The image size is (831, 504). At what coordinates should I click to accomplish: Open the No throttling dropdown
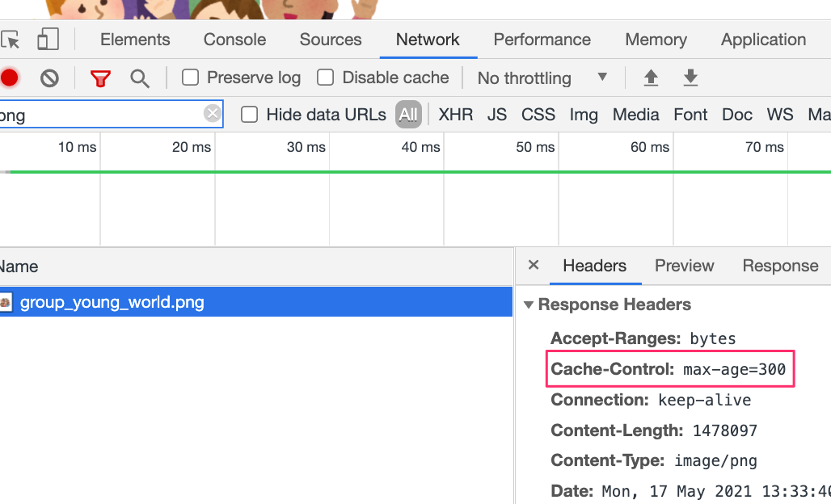pos(542,78)
